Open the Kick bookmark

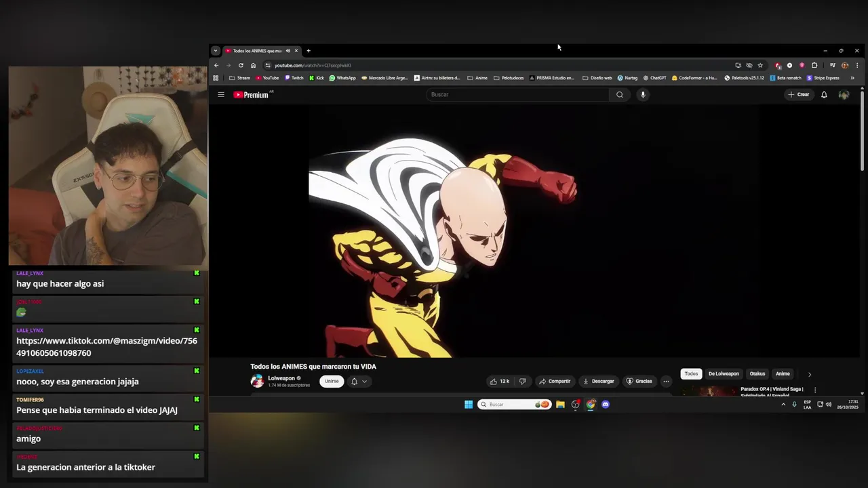[317, 78]
